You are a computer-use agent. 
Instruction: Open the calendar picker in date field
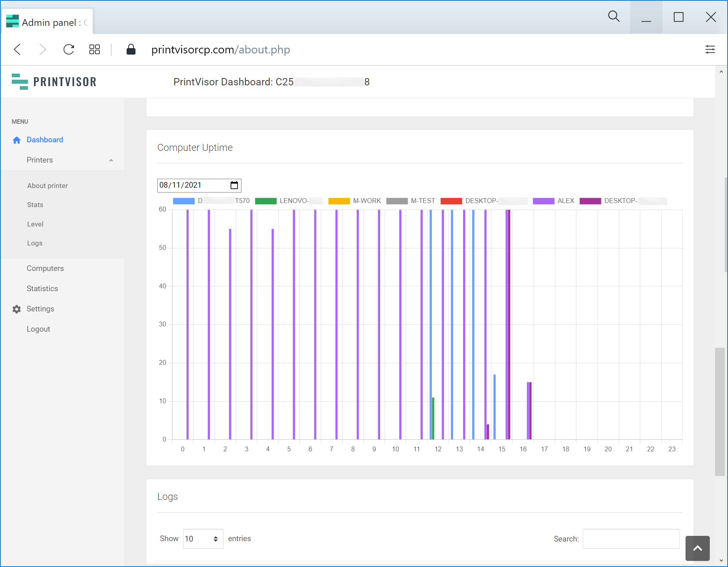[x=234, y=185]
